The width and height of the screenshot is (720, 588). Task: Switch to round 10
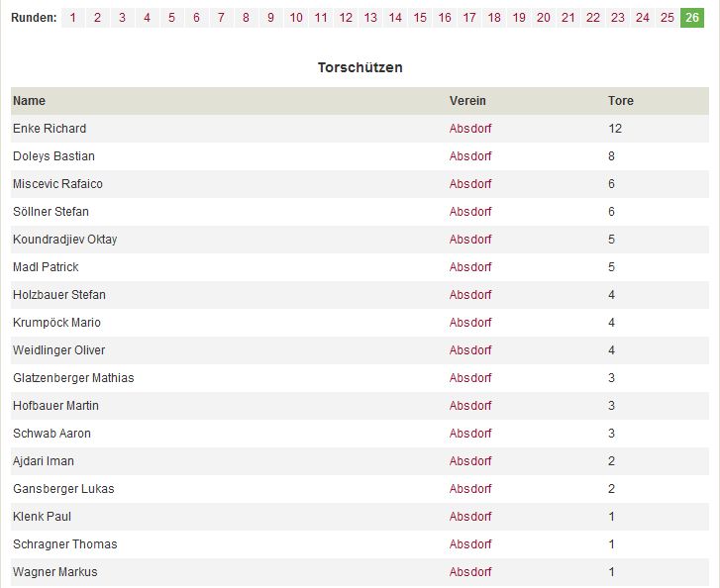tap(296, 18)
